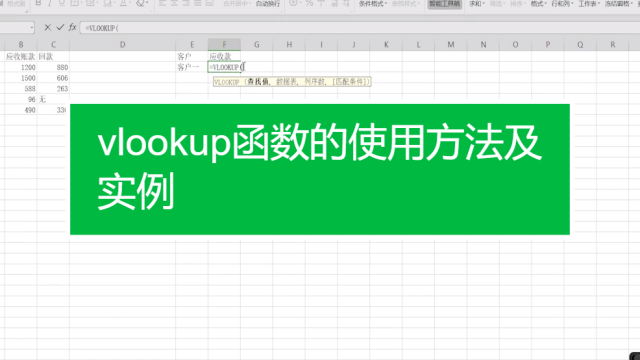Click 匹配条件 in the VLOOKUP tooltip

tap(350, 82)
